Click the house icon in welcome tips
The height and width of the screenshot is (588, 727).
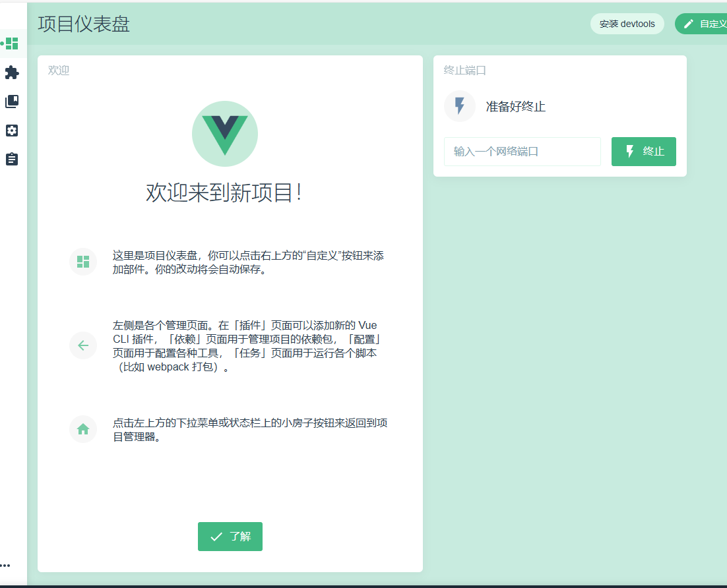(83, 429)
